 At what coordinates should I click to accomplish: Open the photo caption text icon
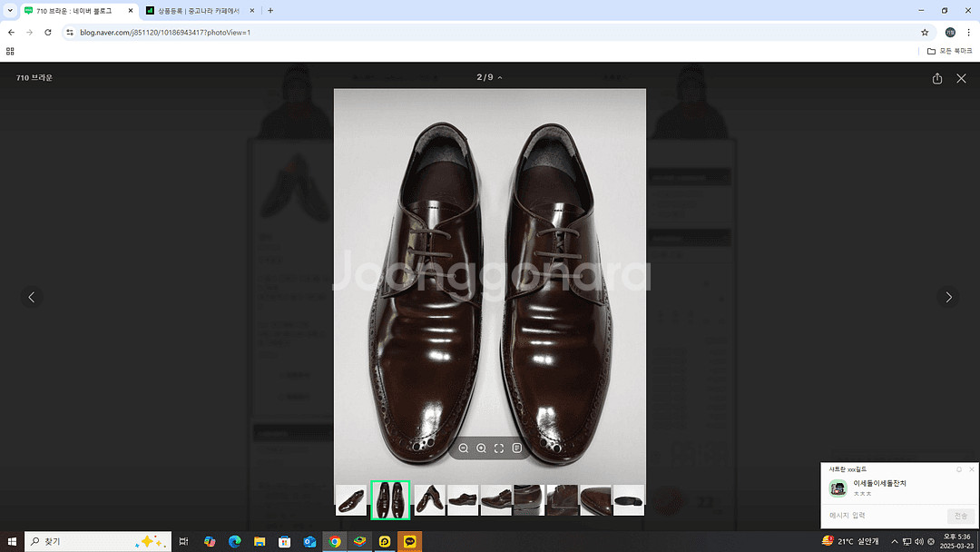tap(517, 448)
